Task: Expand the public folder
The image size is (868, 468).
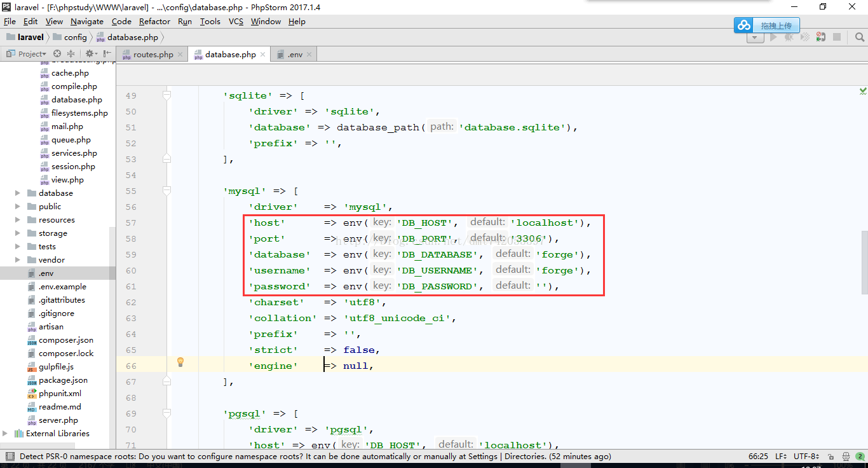Action: click(18, 207)
